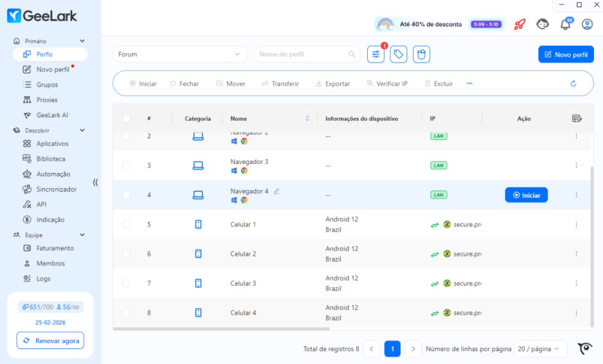Click the blue Novo perfil button
This screenshot has width=603, height=364.
tap(566, 55)
